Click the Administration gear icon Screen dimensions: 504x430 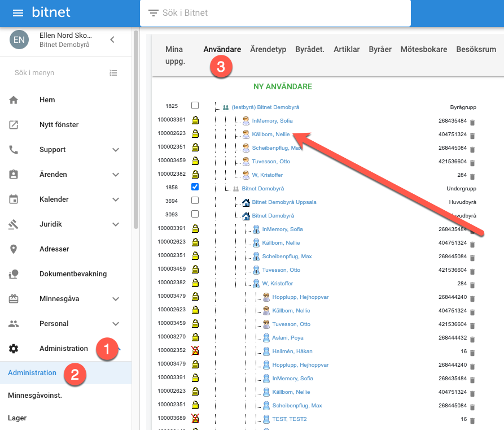(14, 349)
